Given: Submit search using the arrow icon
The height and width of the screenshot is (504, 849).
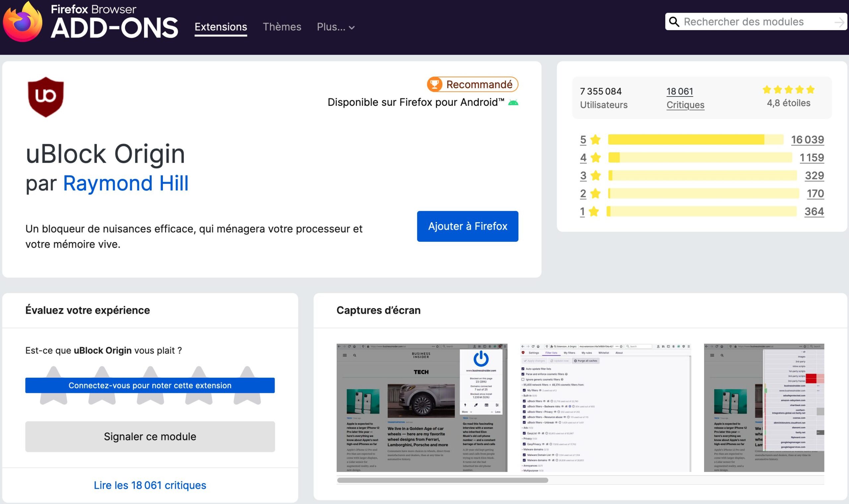Looking at the screenshot, I should coord(839,23).
